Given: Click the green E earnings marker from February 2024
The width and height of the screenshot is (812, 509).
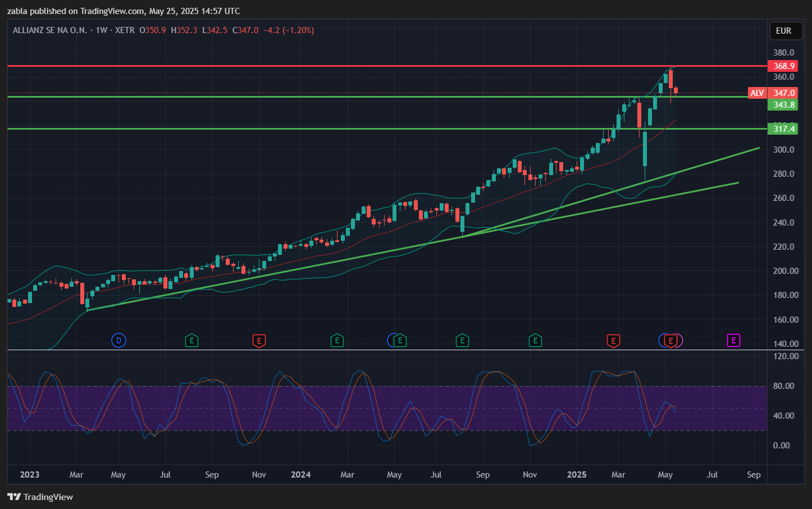Looking at the screenshot, I should [337, 340].
